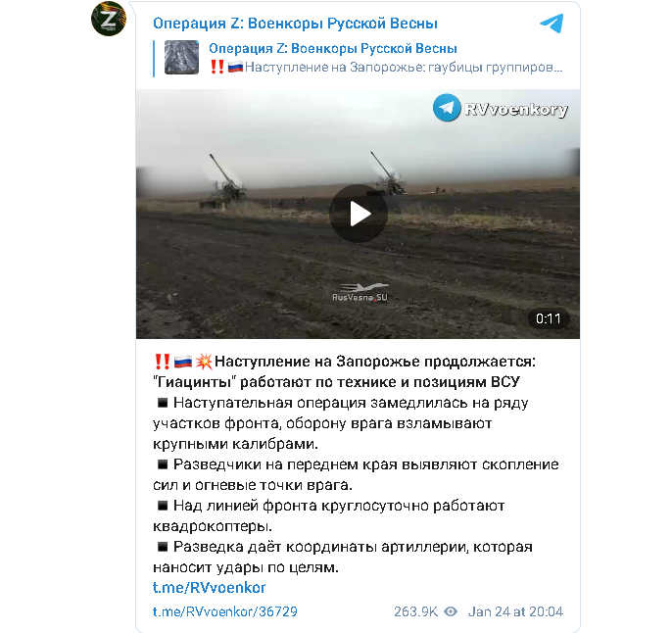
Task: Open the quoted post preview text
Action: tap(386, 68)
